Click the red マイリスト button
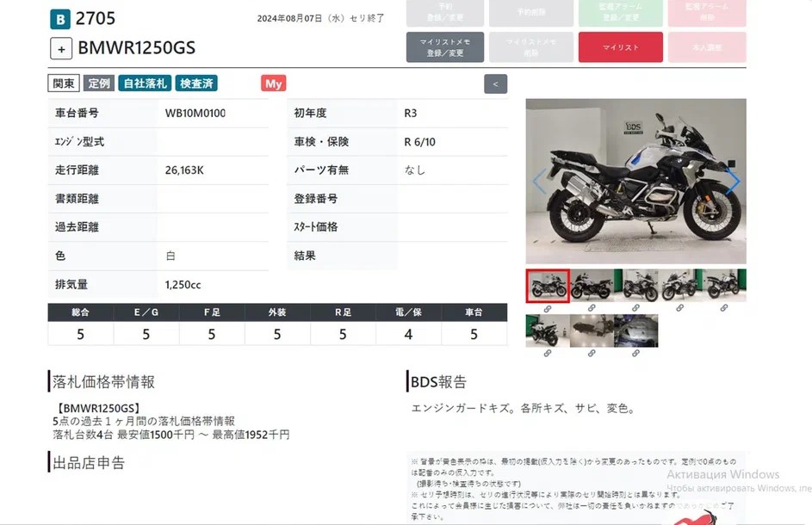The width and height of the screenshot is (812, 525). click(x=620, y=47)
